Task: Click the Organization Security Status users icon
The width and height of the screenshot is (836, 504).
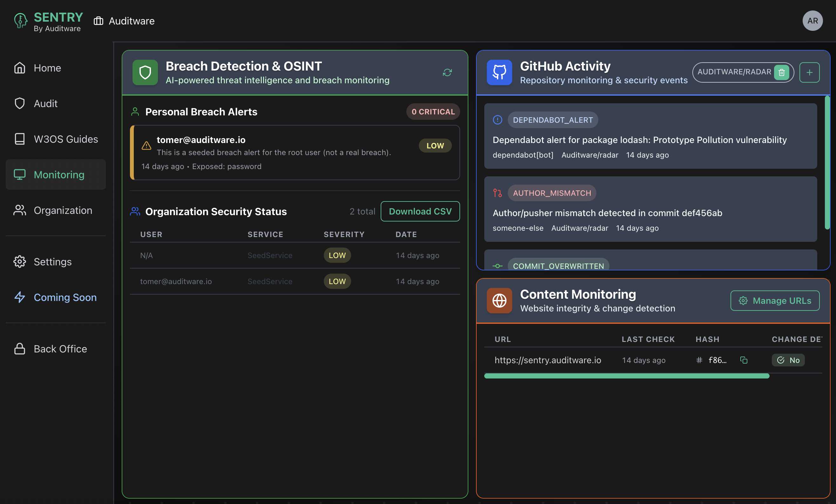Action: (x=135, y=211)
